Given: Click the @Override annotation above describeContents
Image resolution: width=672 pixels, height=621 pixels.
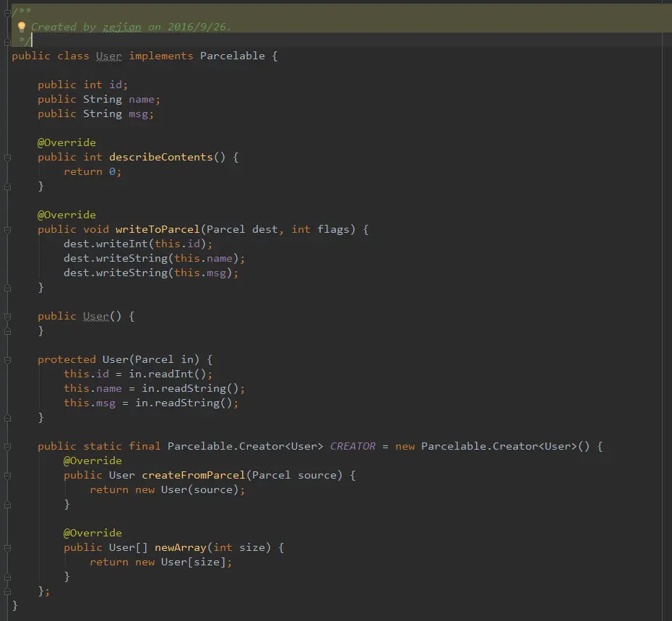Looking at the screenshot, I should (67, 143).
